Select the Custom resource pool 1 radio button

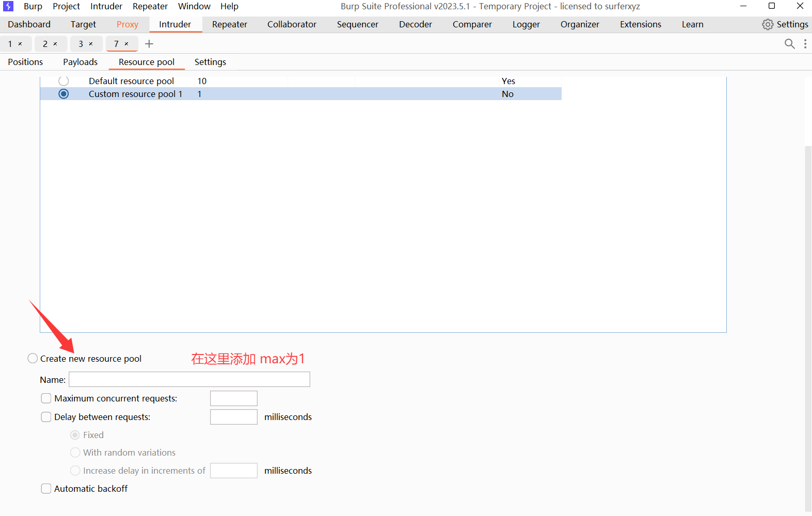tap(63, 94)
